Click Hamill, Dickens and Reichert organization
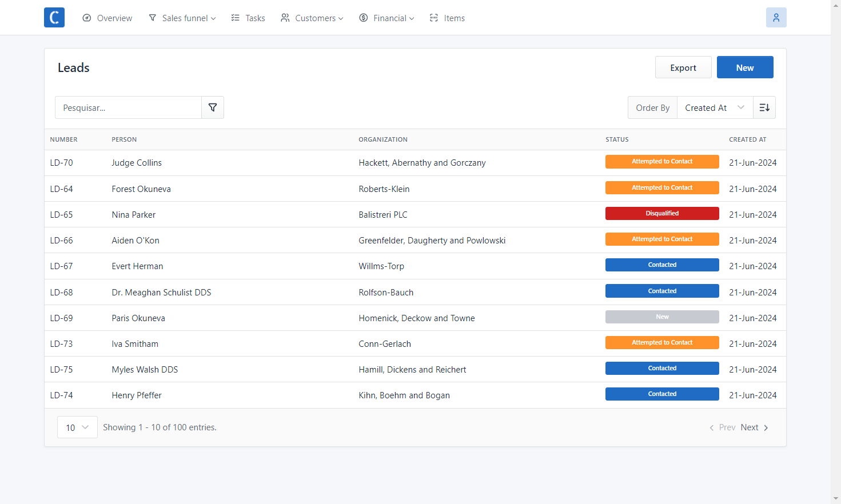 coord(412,370)
